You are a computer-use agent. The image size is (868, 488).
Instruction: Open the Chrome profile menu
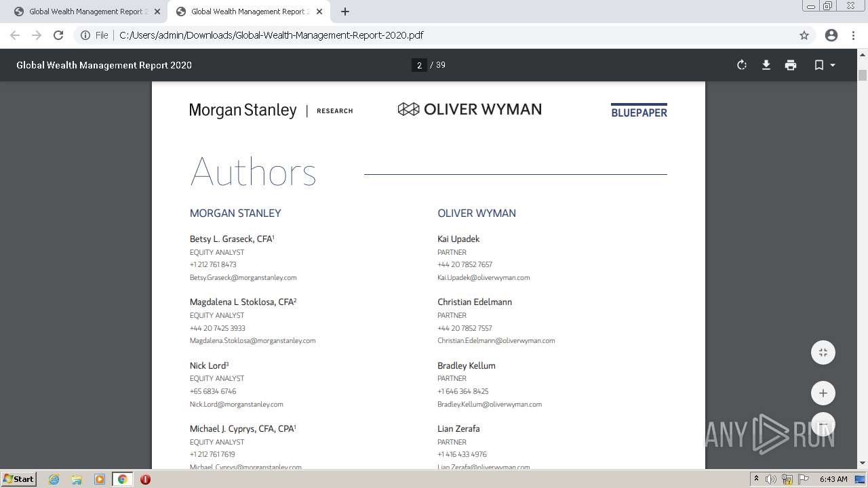[831, 35]
